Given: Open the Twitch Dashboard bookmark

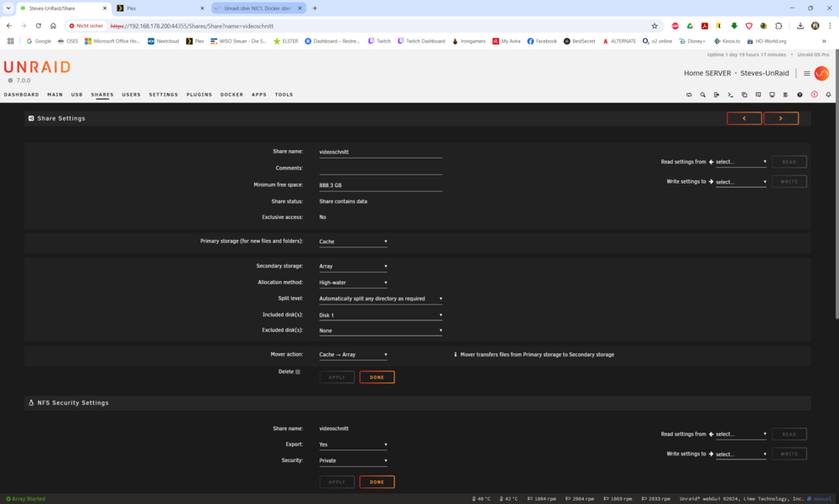Looking at the screenshot, I should tap(421, 41).
